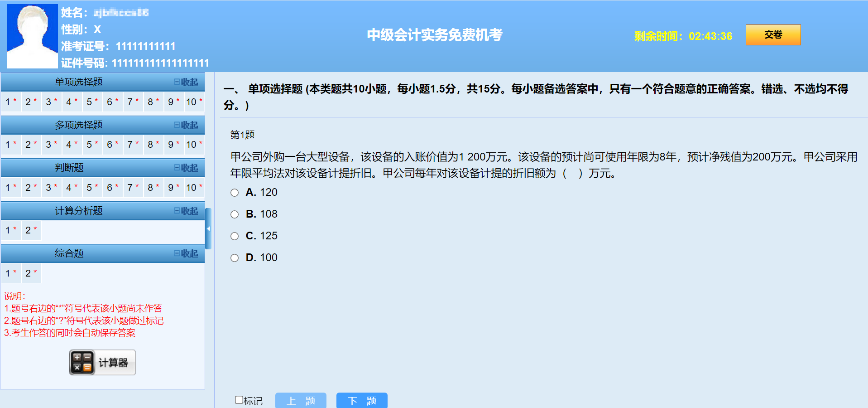Collapse the 计算分析题 section

[x=187, y=210]
